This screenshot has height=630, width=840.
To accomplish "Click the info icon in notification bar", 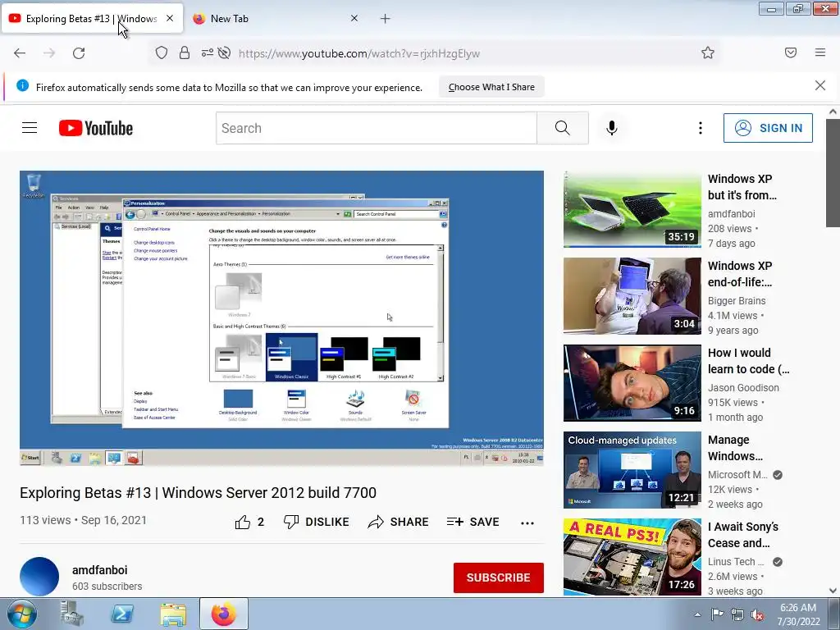I will [x=22, y=85].
